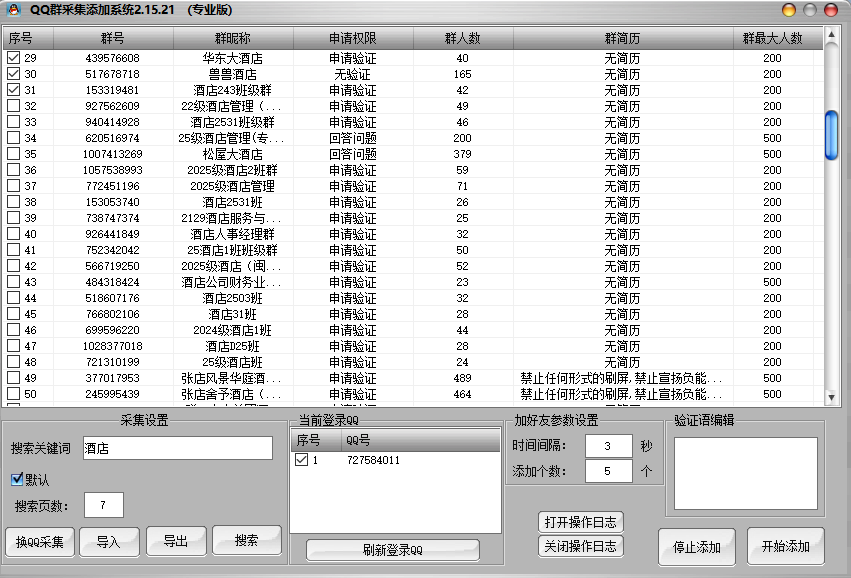Open the log with 打开操作日志
The width and height of the screenshot is (851, 578).
click(x=580, y=522)
